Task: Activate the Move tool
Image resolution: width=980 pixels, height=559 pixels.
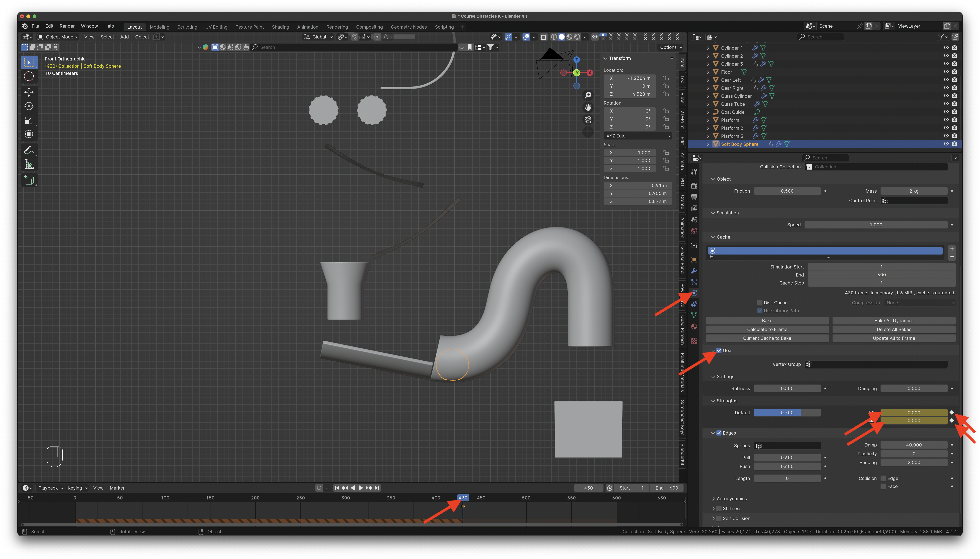Action: point(29,92)
